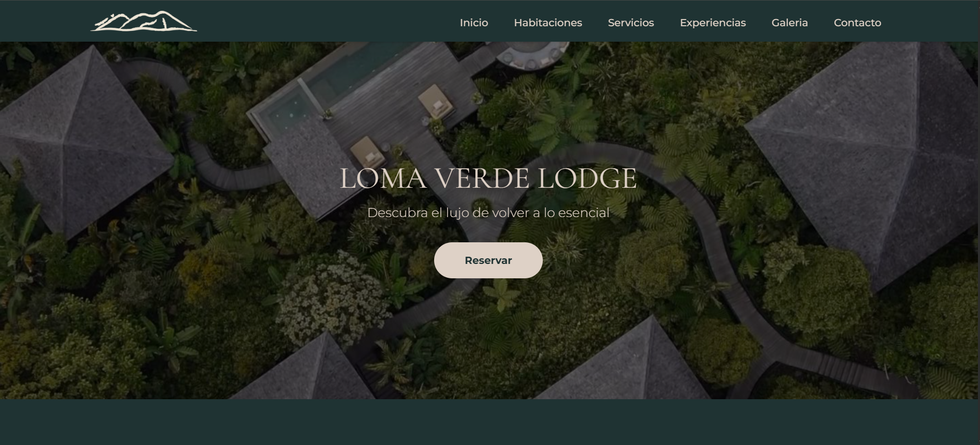The image size is (980, 445).
Task: Click the dark green band below hero
Action: coord(490,422)
